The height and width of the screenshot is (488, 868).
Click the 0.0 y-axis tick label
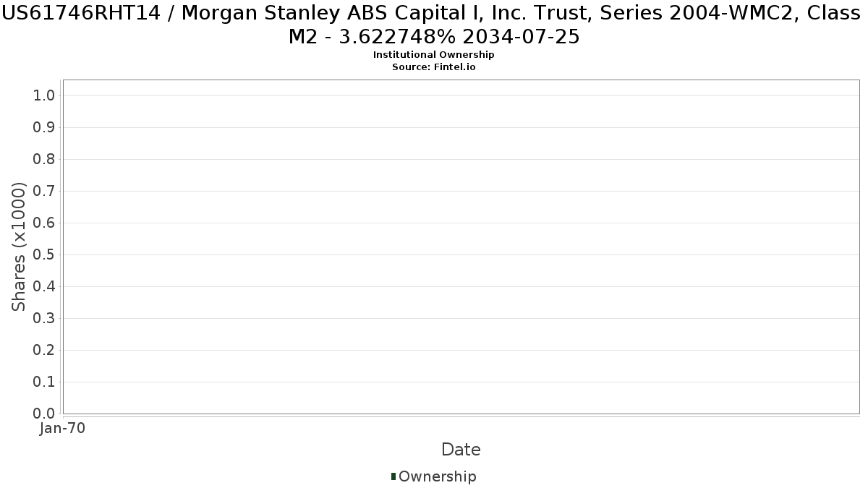coord(44,414)
